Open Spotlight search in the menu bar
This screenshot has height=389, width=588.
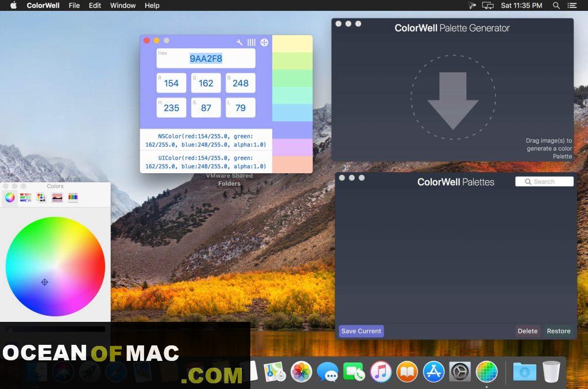coord(556,5)
